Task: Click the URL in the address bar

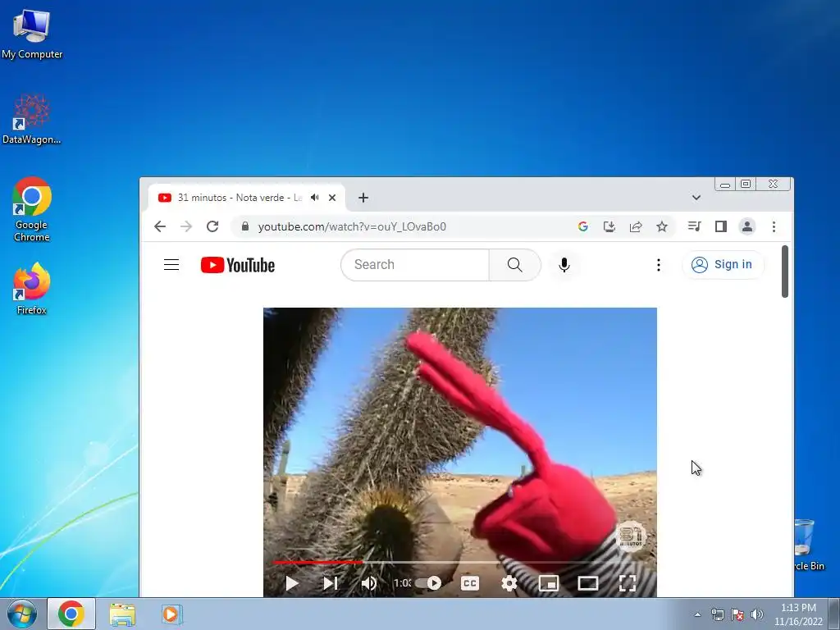Action: (x=352, y=226)
